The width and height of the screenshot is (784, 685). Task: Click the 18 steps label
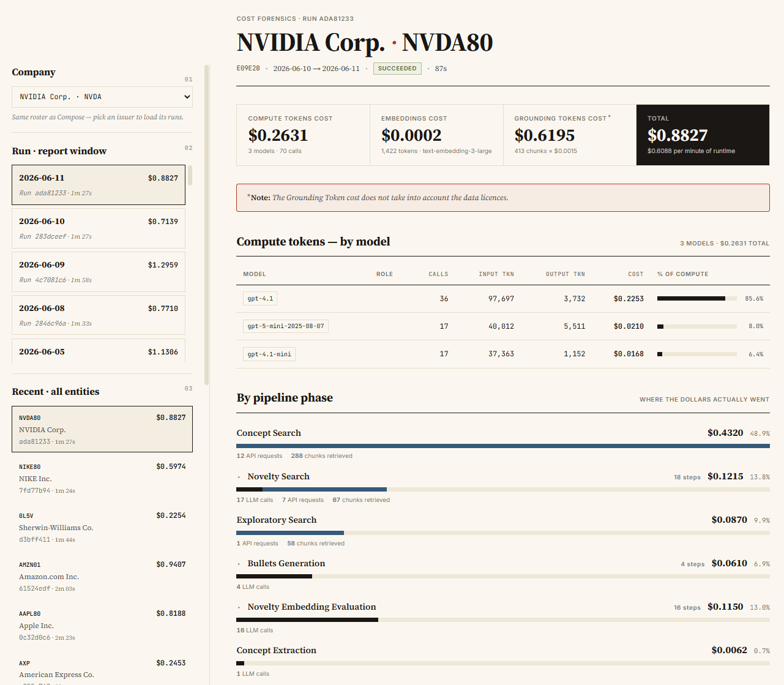687,477
